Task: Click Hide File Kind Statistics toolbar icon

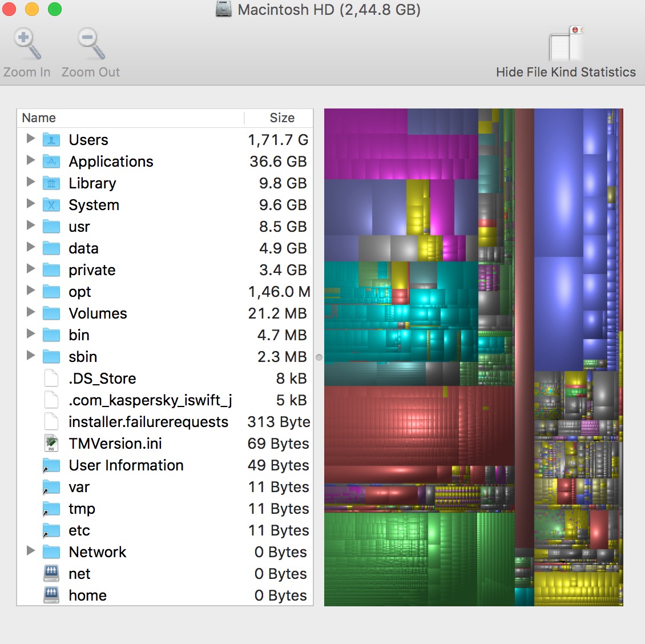Action: 566,43
